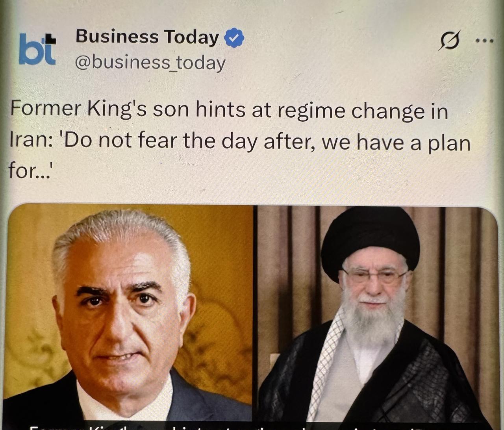The height and width of the screenshot is (430, 504).
Task: Expand the truncated 'for...' tweet text
Action: [x=30, y=171]
